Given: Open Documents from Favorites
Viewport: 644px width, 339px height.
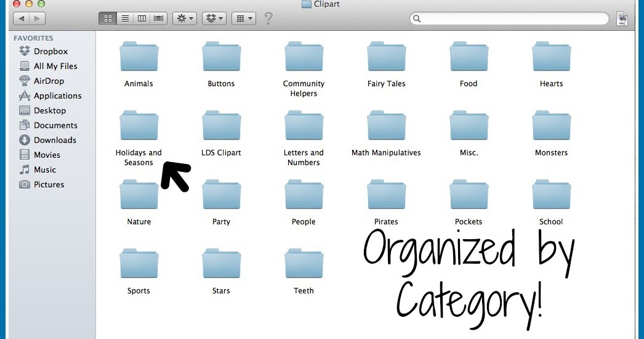Looking at the screenshot, I should (x=49, y=125).
